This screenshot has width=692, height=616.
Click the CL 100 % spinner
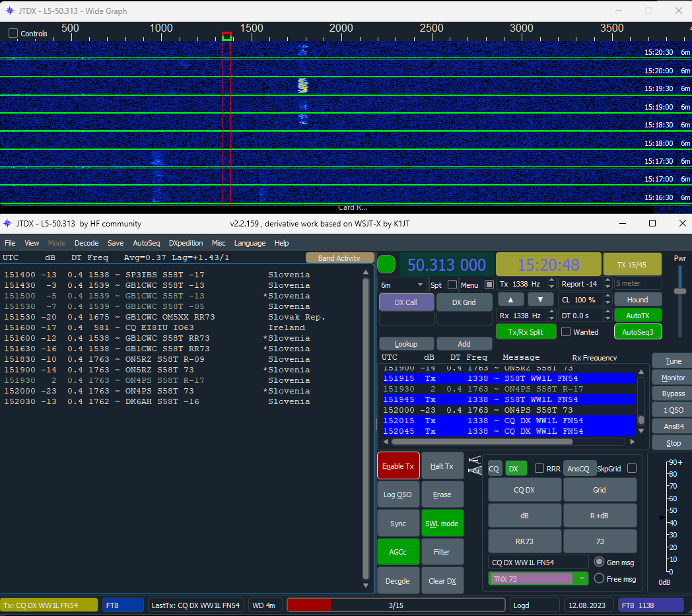(585, 300)
